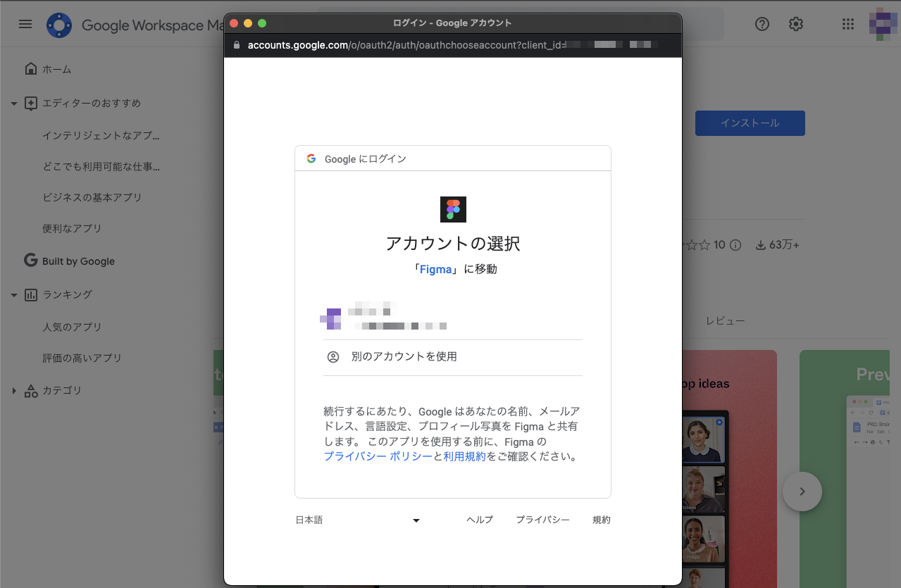Open the navigation menu via hamburger icon

[25, 23]
